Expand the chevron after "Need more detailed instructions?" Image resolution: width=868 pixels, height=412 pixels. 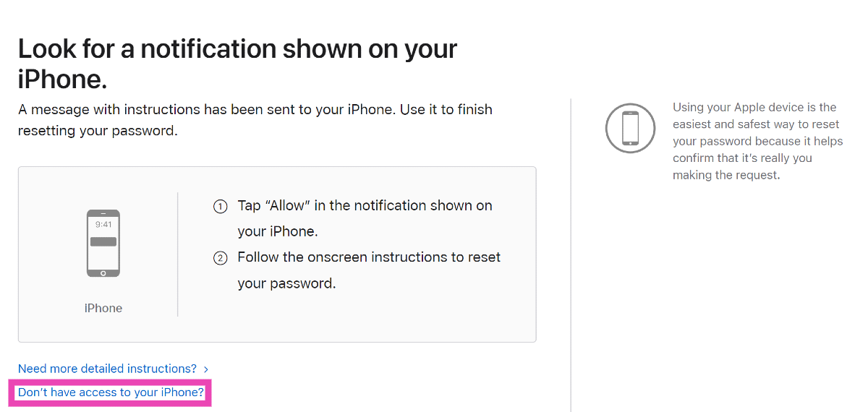pos(206,369)
